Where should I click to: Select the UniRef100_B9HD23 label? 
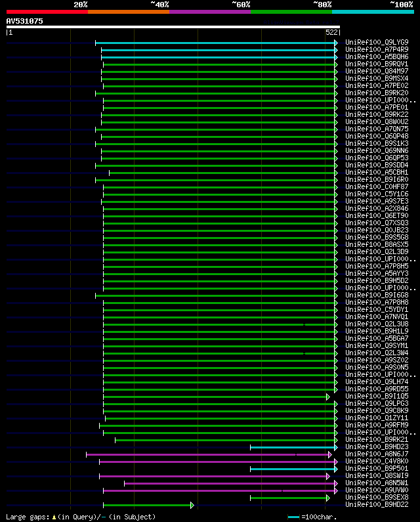377,446
